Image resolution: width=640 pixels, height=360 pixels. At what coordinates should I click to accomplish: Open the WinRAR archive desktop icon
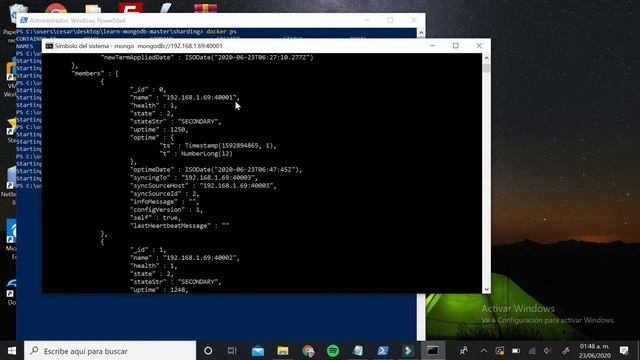pos(205,8)
